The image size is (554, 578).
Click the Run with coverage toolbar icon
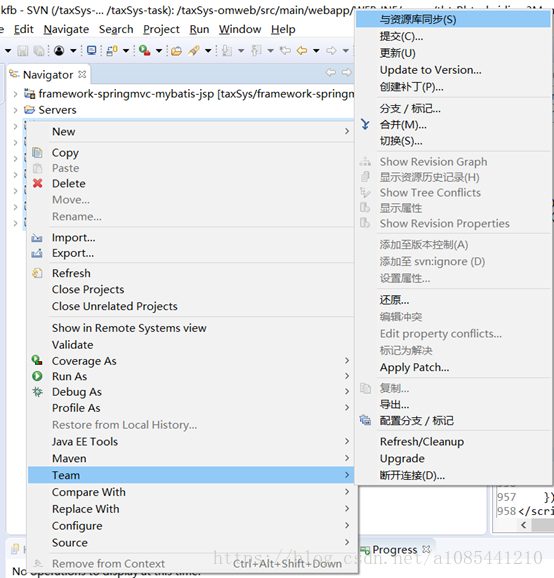(x=144, y=51)
